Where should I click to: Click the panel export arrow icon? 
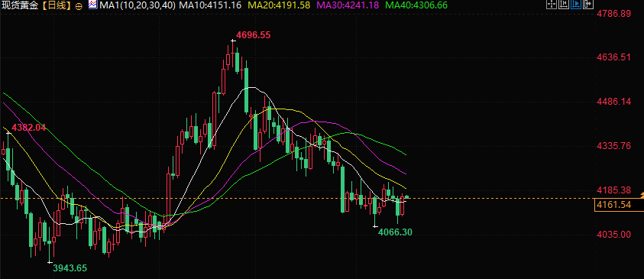click(x=588, y=5)
